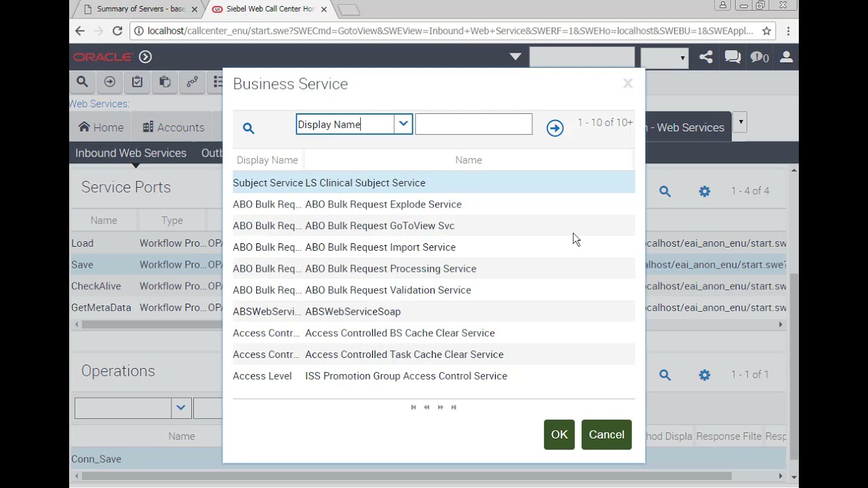Click the search magnifier in the Siebel toolbar
Image resolution: width=868 pixels, height=488 pixels.
tap(82, 82)
